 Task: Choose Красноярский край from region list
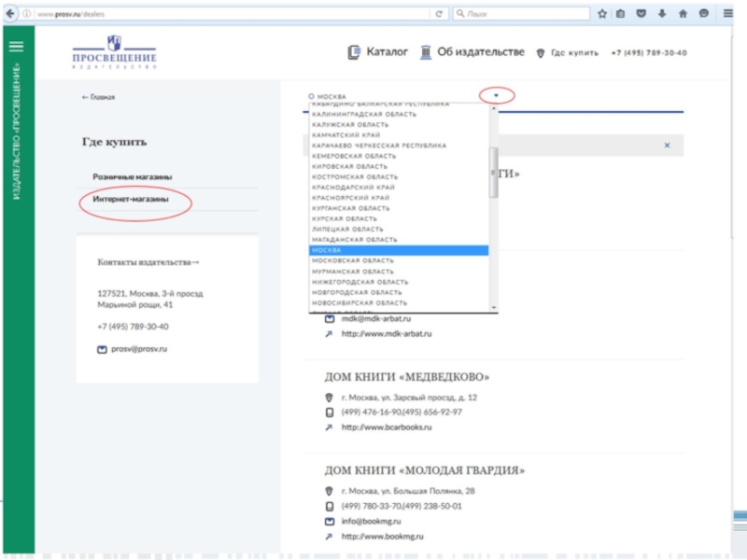[x=399, y=198]
